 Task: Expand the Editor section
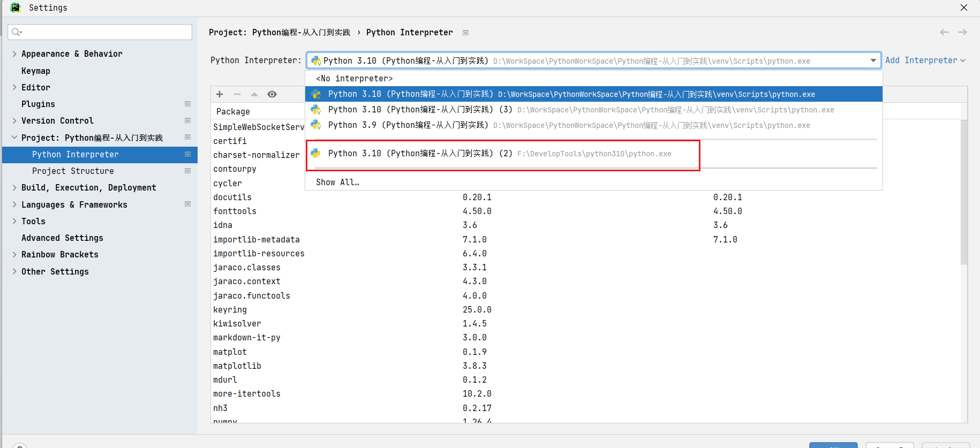14,87
